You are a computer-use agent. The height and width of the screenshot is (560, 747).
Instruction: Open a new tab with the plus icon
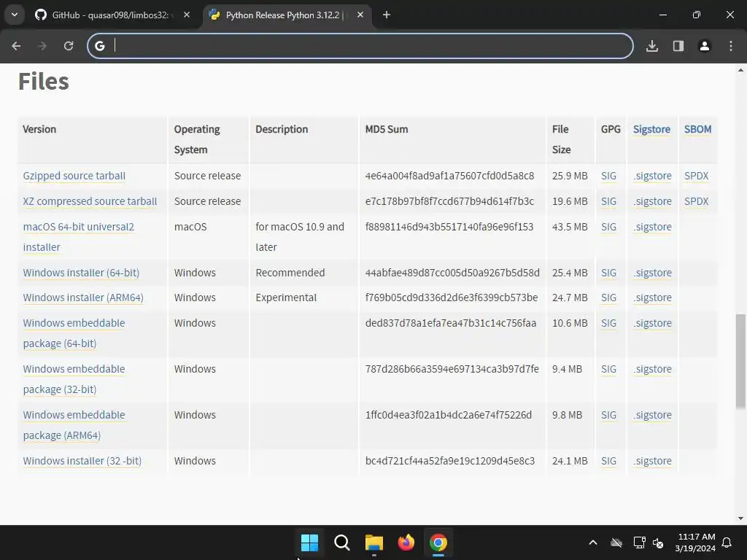point(387,15)
